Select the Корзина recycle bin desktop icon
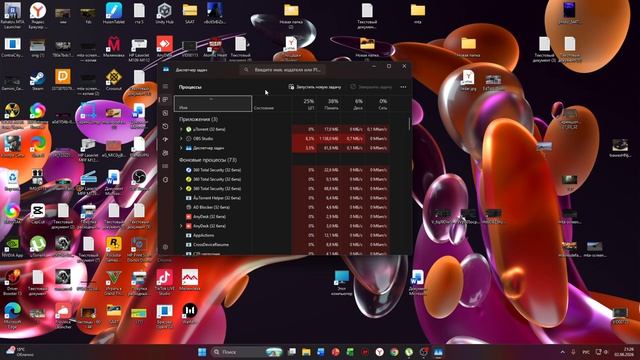The image size is (640, 360). coord(12,180)
